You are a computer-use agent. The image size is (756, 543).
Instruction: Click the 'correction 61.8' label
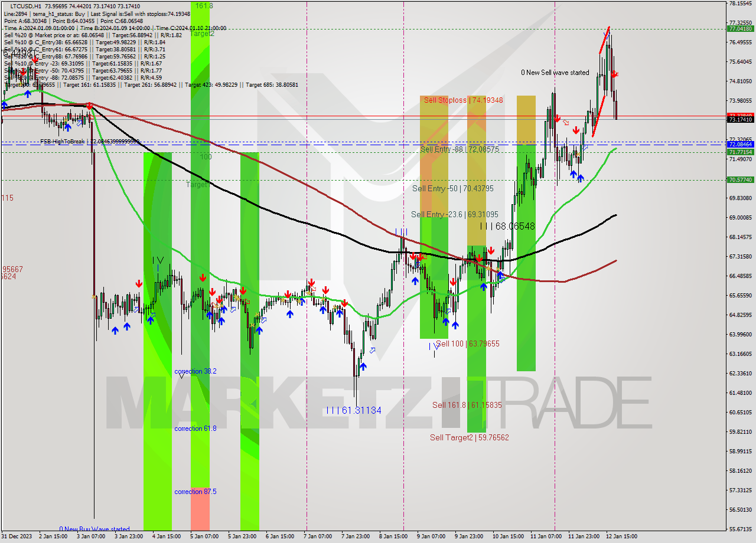click(195, 428)
